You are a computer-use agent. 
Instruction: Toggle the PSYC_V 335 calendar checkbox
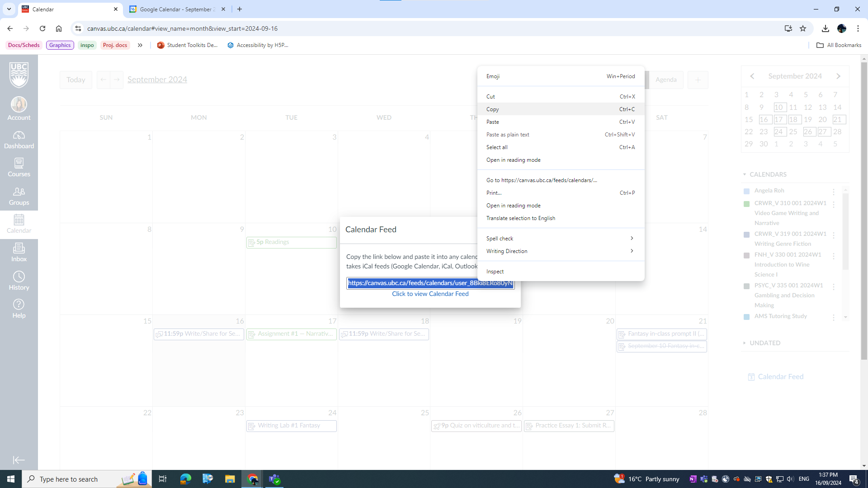point(746,286)
